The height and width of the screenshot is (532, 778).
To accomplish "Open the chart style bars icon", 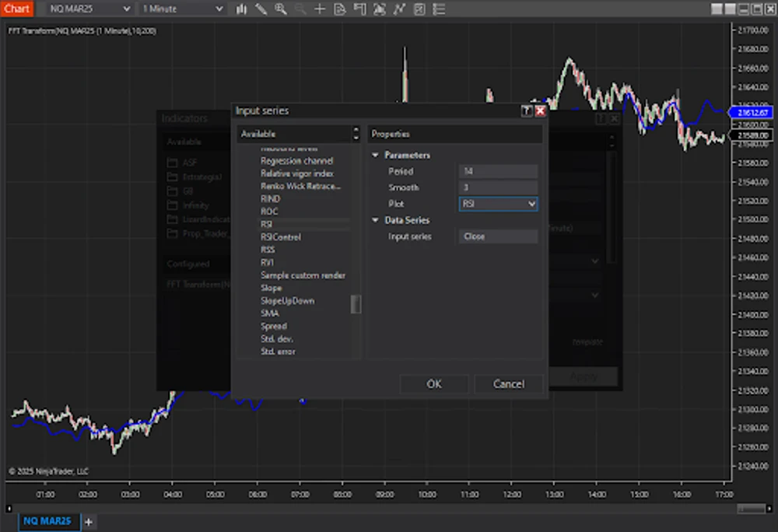I will click(x=242, y=9).
